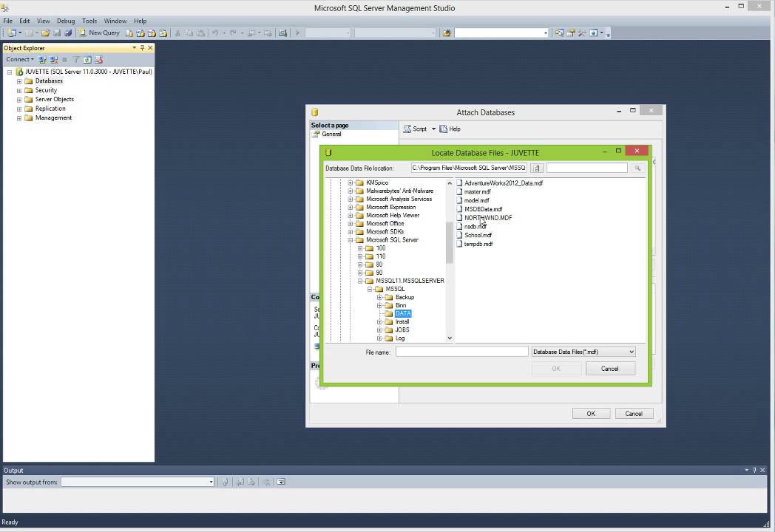Open the Object Explorer window position menu

134,48
